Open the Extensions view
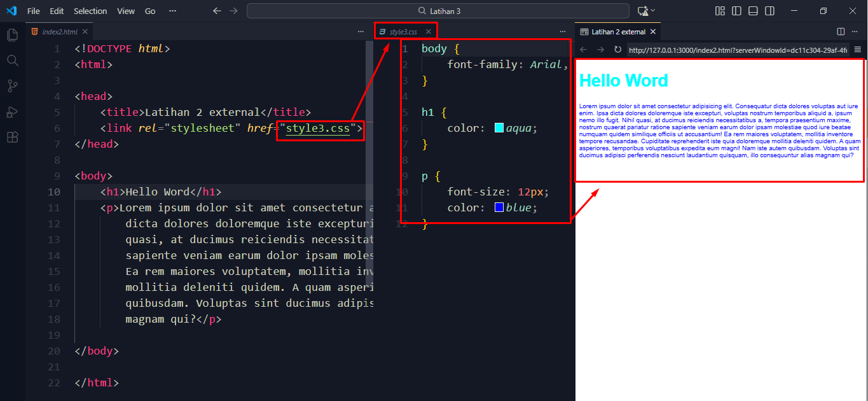Screen dimensions: 868x401 tap(12, 137)
